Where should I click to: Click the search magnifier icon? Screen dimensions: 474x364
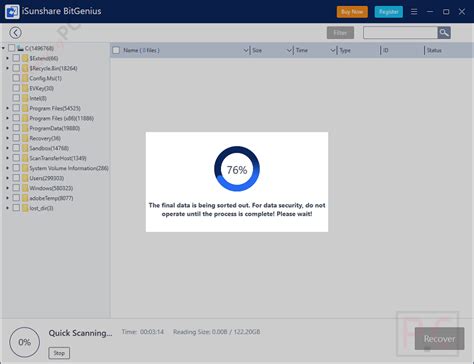click(444, 33)
